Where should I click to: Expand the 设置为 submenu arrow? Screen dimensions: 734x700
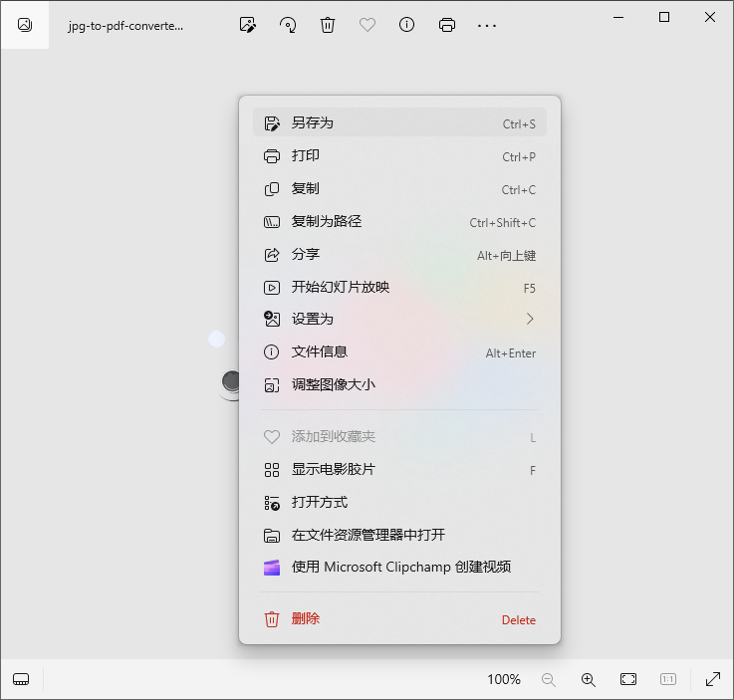[x=530, y=319]
